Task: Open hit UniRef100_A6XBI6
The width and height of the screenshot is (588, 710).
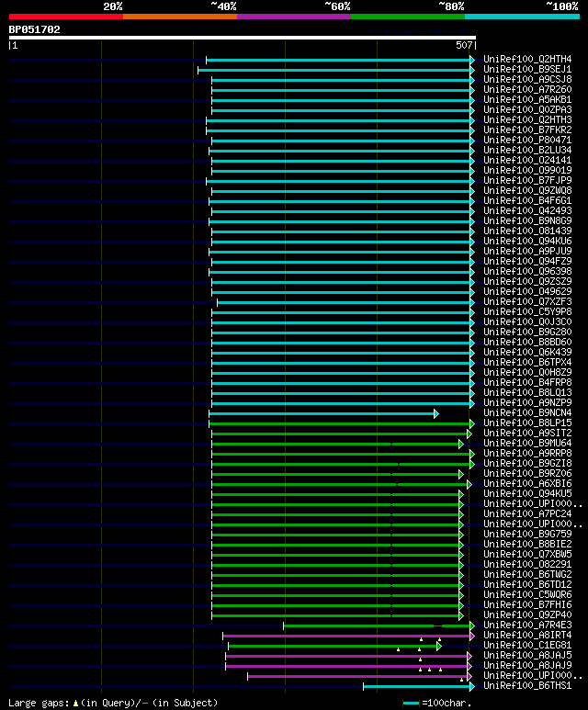Action: (x=527, y=484)
